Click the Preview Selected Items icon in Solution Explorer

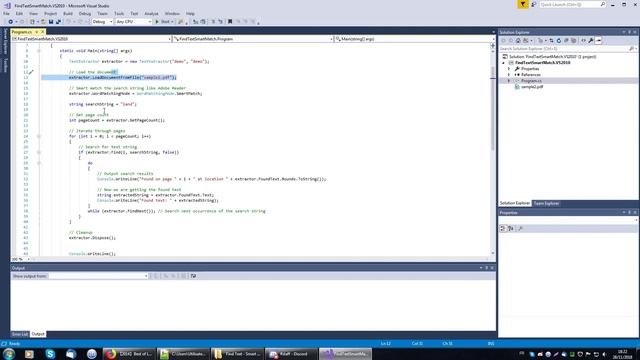pyautogui.click(x=598, y=40)
